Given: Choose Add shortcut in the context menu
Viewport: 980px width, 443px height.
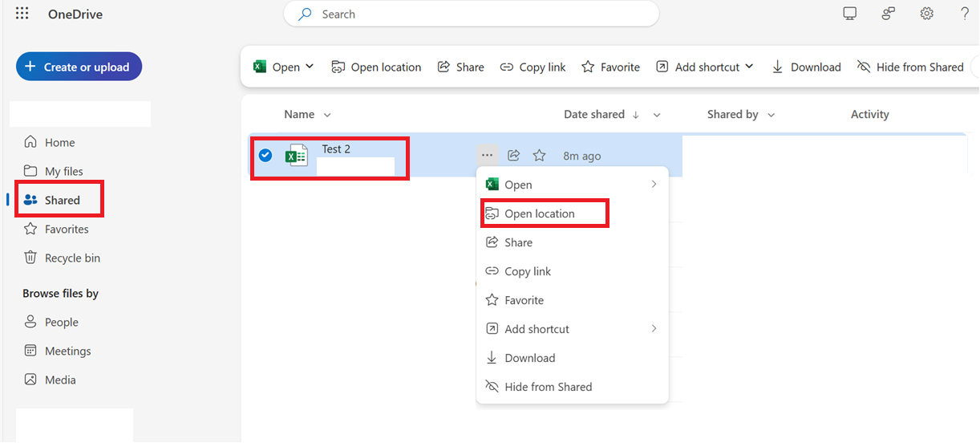Looking at the screenshot, I should [x=573, y=329].
